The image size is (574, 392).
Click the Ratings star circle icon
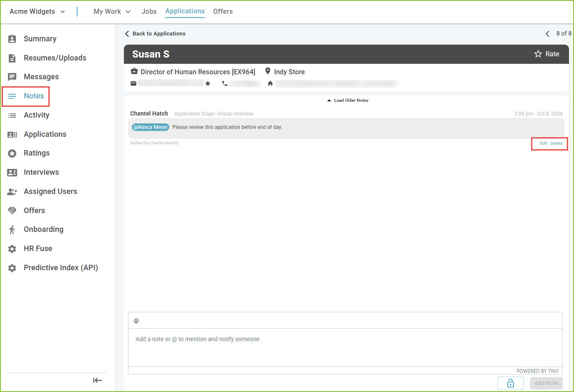pyautogui.click(x=12, y=153)
